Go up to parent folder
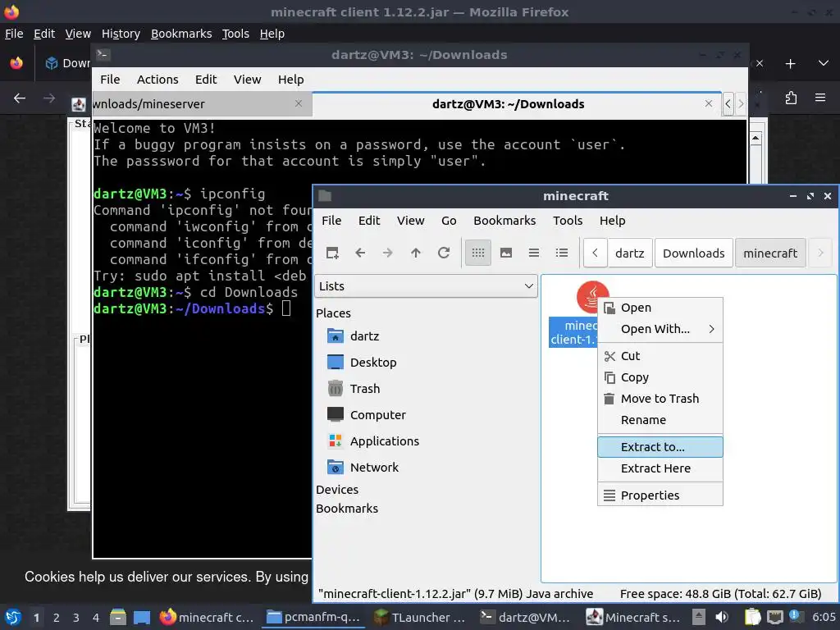840x630 pixels. [x=416, y=253]
